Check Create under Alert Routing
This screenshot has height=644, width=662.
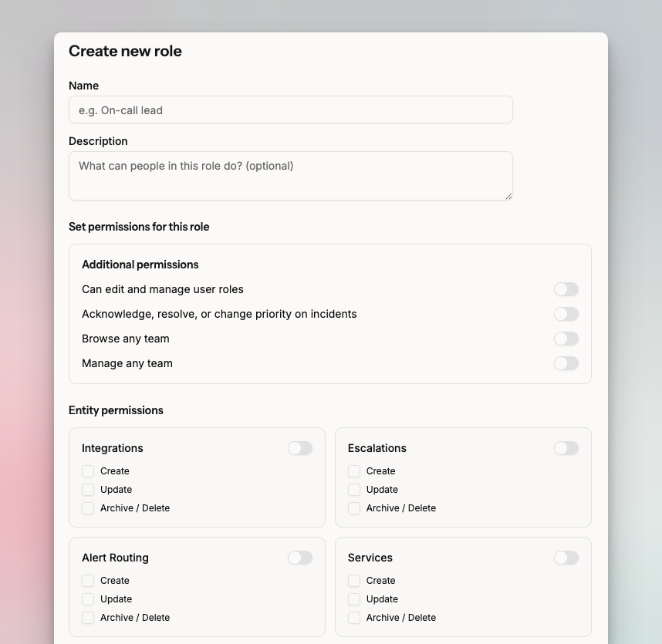pyautogui.click(x=88, y=581)
